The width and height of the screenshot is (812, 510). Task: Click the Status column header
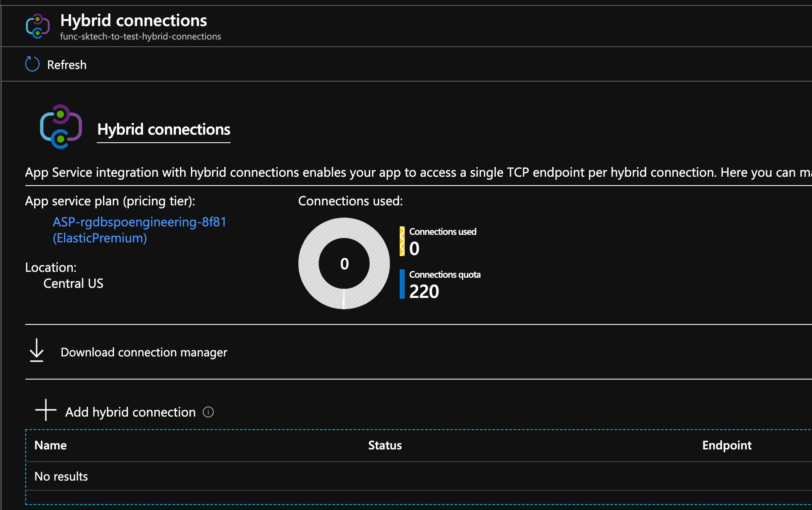pyautogui.click(x=385, y=445)
